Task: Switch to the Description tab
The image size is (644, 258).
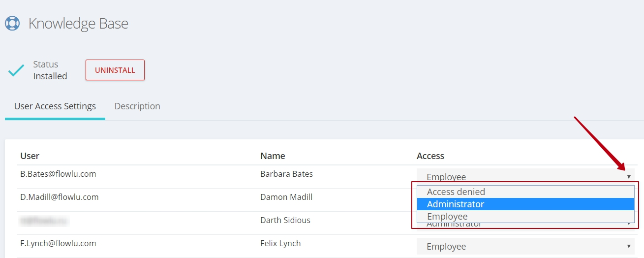Action: click(x=137, y=106)
